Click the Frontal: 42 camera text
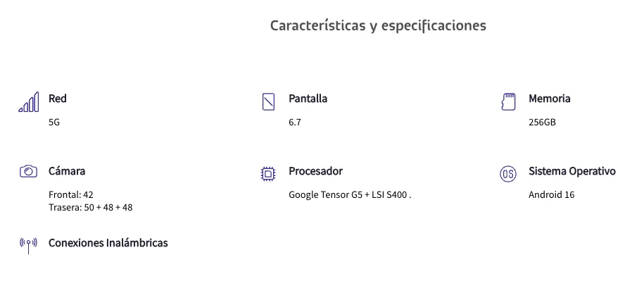The width and height of the screenshot is (644, 281). [x=71, y=194]
